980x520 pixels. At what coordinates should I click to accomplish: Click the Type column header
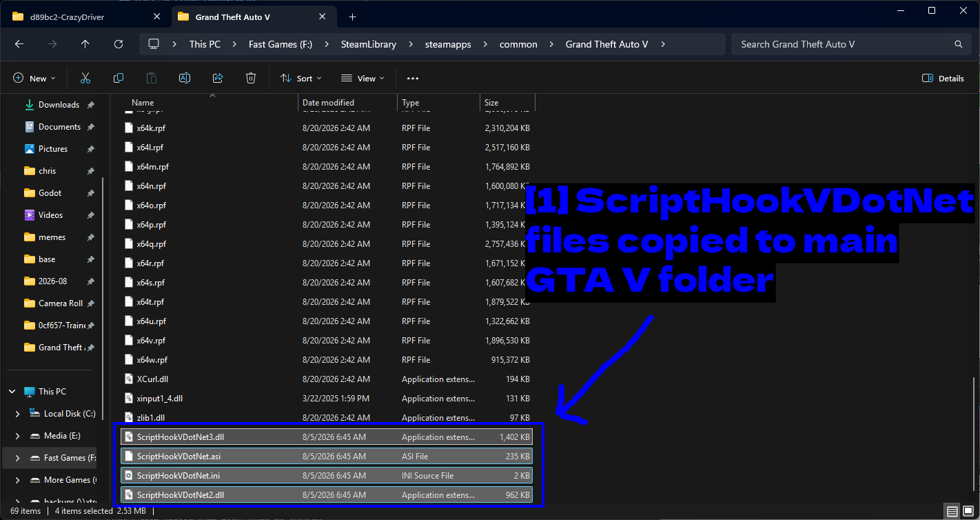pyautogui.click(x=438, y=103)
